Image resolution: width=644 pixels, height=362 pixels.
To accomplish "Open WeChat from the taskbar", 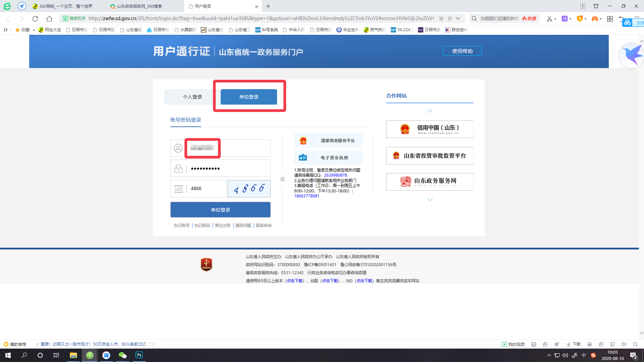I will pos(122,355).
